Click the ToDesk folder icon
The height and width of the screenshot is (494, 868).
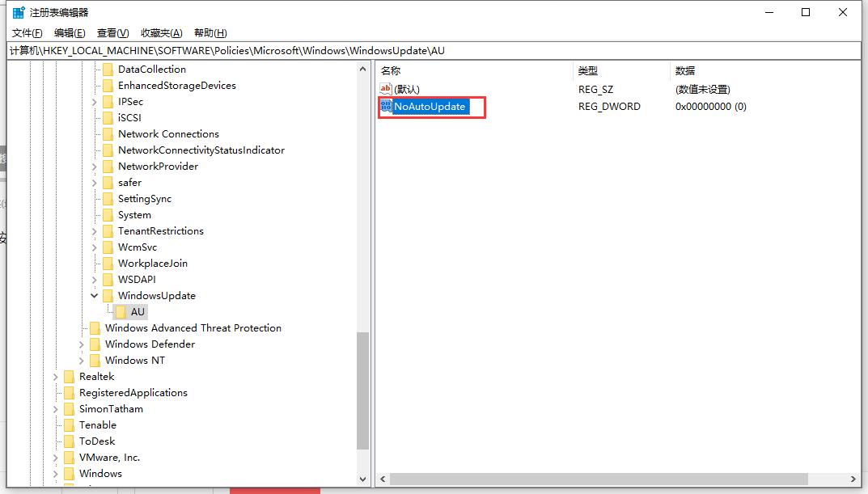70,441
